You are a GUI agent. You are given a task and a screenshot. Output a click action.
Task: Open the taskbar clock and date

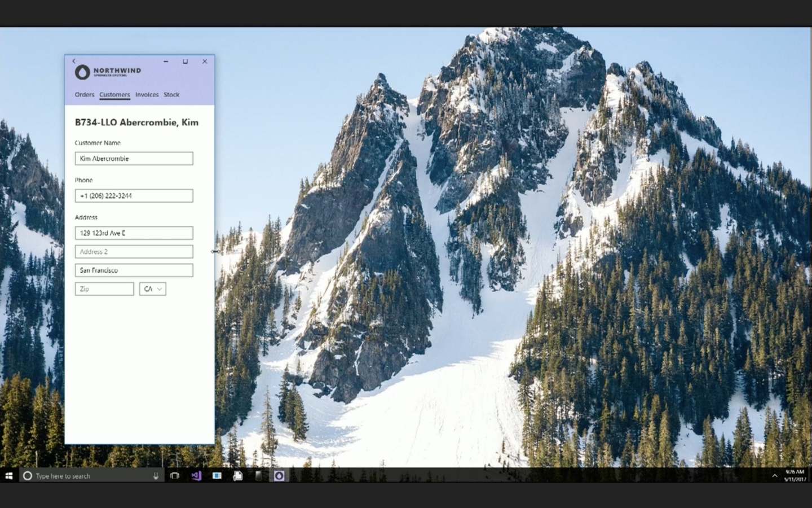coord(795,475)
